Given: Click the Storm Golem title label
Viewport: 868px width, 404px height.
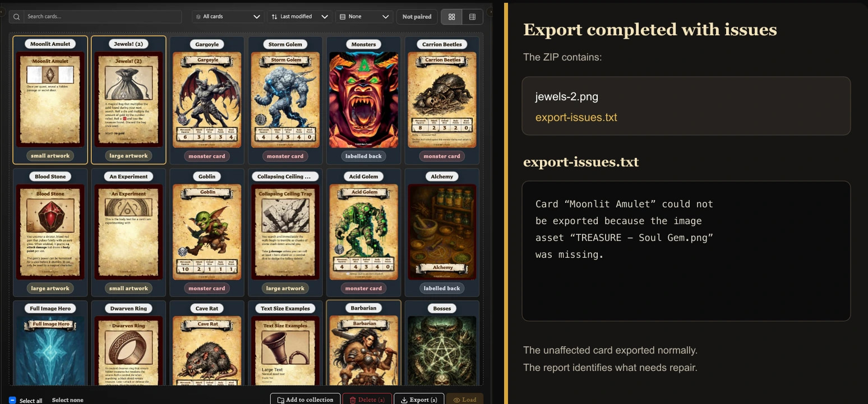Looking at the screenshot, I should coord(285,44).
